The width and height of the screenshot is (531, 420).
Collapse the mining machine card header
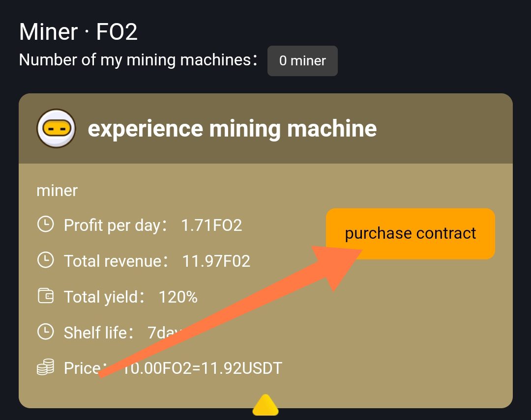pos(265,128)
